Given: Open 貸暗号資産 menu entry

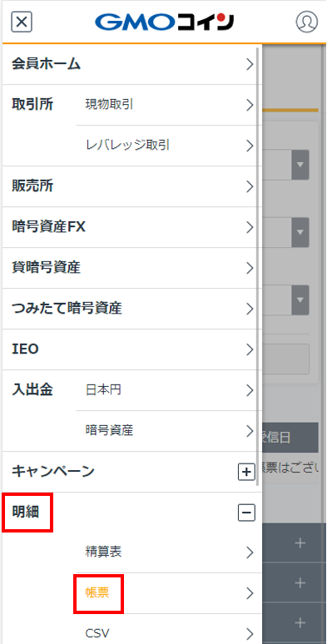Looking at the screenshot, I should (131, 268).
